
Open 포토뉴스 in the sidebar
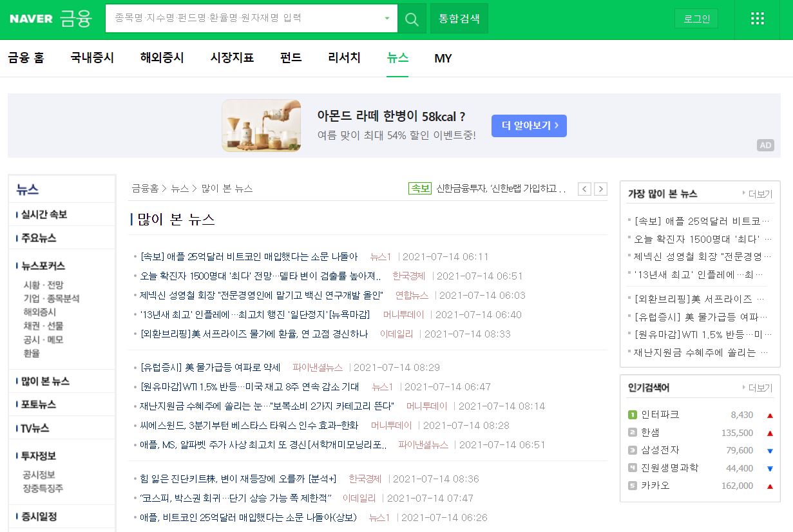39,404
